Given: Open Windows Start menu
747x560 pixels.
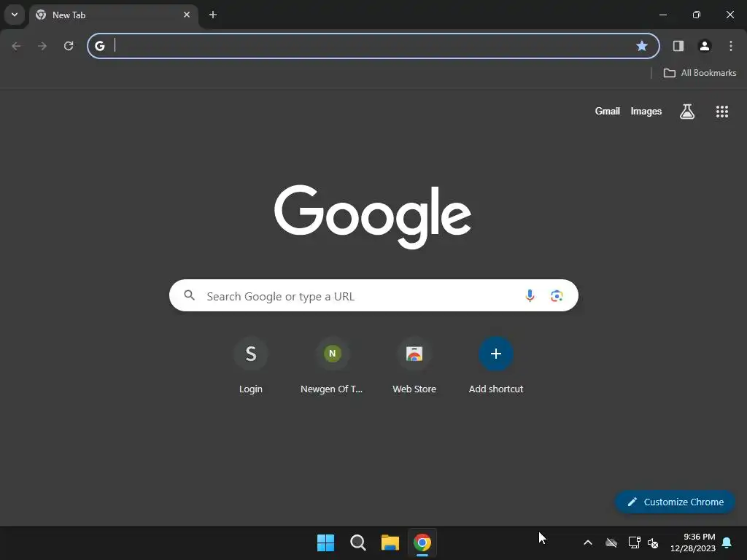Looking at the screenshot, I should click(326, 542).
